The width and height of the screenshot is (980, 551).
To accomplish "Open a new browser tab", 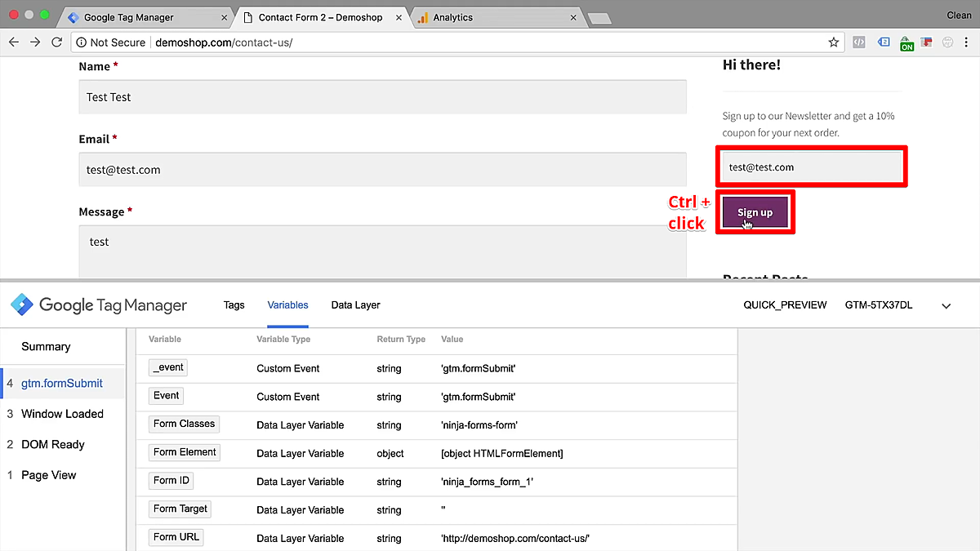I will (x=599, y=18).
